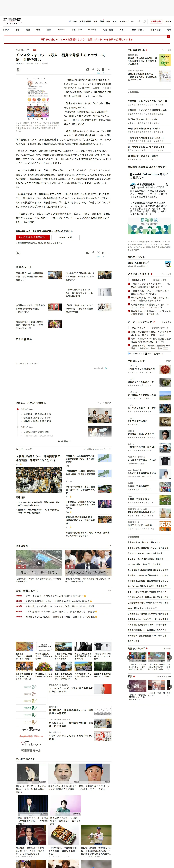
Task: Open the three-dots more menu in header
Action: (132, 21)
